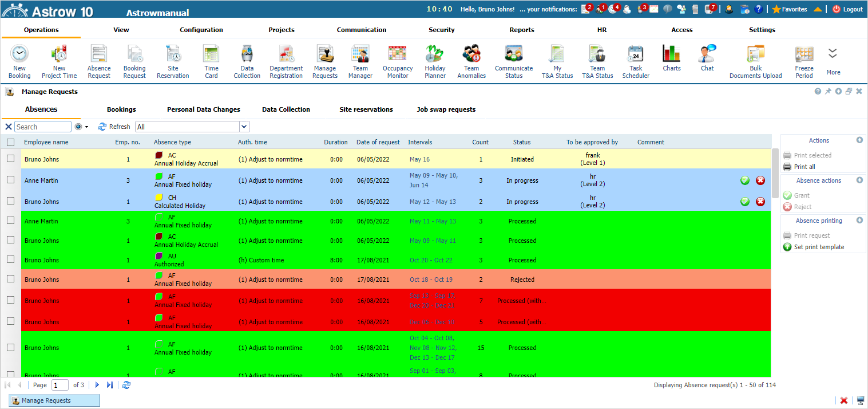Open the All filter dropdown
The height and width of the screenshot is (409, 868).
[x=243, y=127]
